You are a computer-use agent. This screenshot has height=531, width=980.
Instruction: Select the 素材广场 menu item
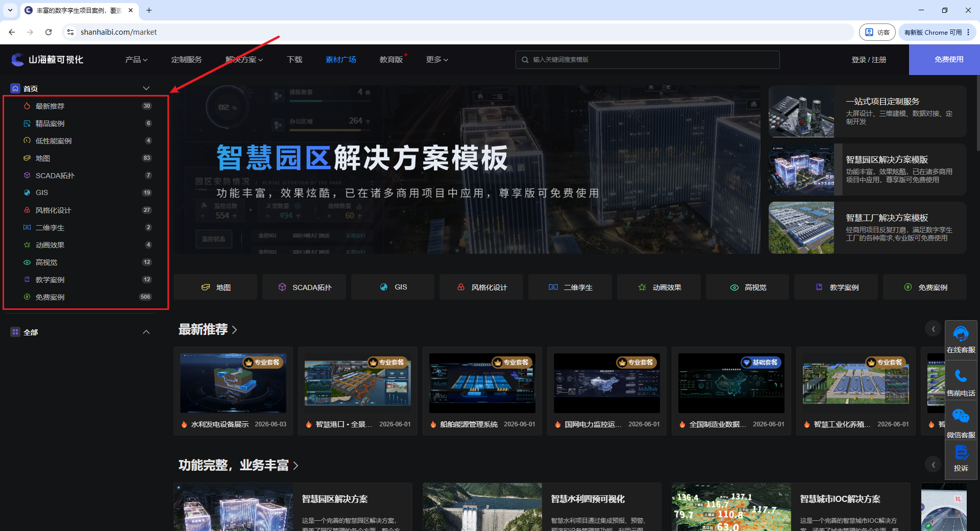[341, 60]
